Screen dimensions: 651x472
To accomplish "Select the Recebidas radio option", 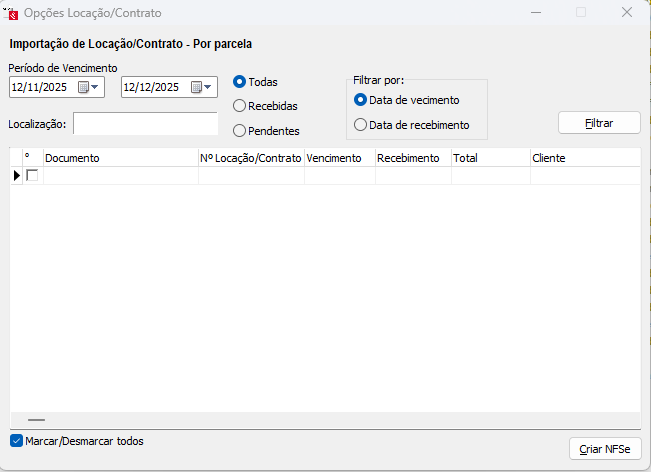I will [239, 105].
